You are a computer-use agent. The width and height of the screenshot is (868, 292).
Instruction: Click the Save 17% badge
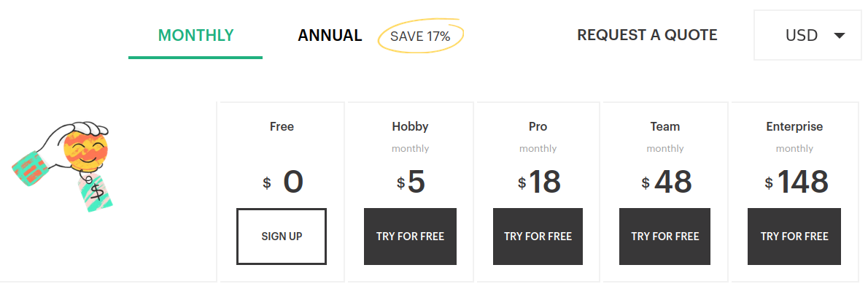coord(420,36)
